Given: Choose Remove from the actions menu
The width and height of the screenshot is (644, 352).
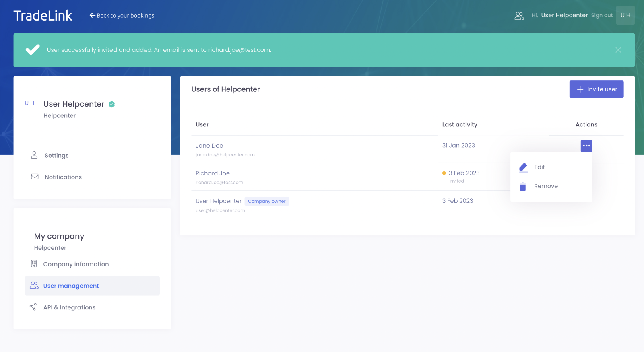Looking at the screenshot, I should [546, 186].
